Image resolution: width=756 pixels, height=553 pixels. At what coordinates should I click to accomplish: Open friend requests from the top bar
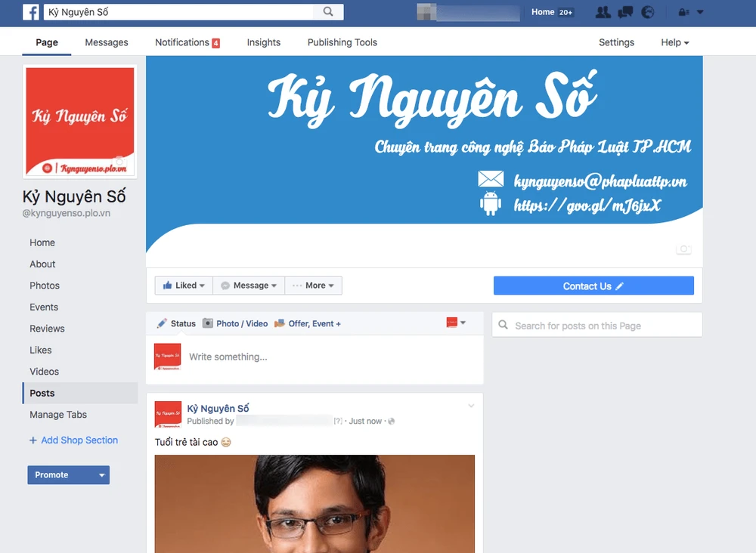click(603, 12)
